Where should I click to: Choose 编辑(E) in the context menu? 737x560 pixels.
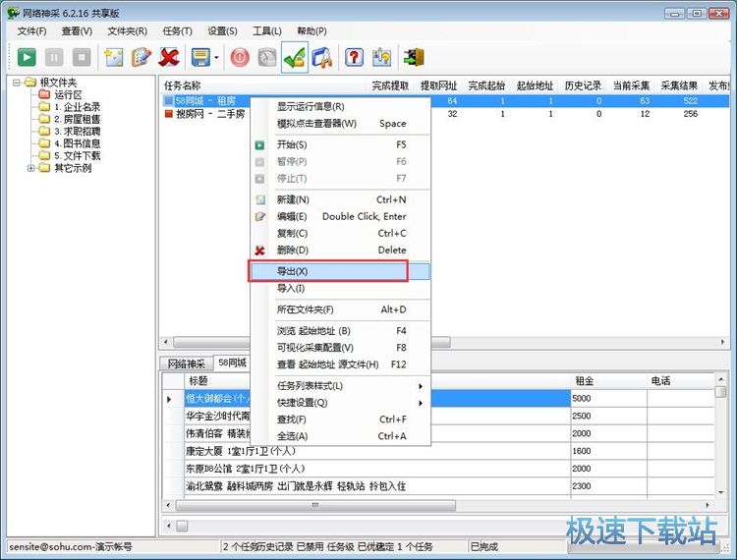pos(341,216)
